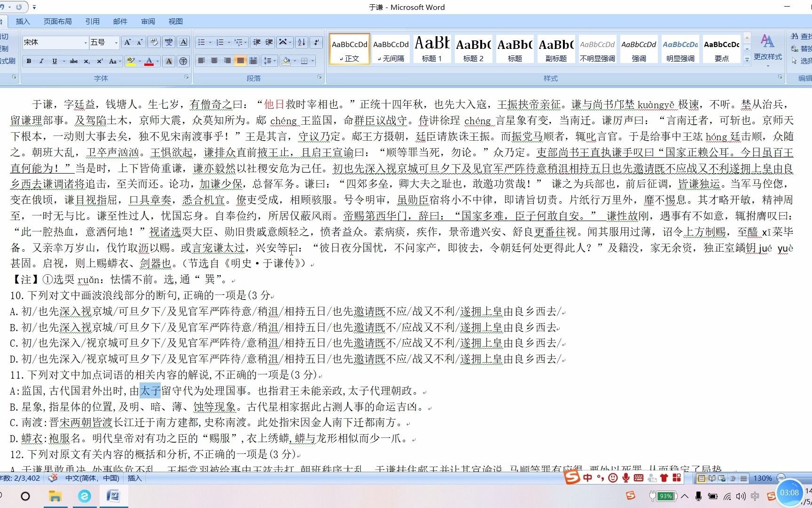The height and width of the screenshot is (508, 812).
Task: Click the Grow Font icon
Action: (127, 42)
